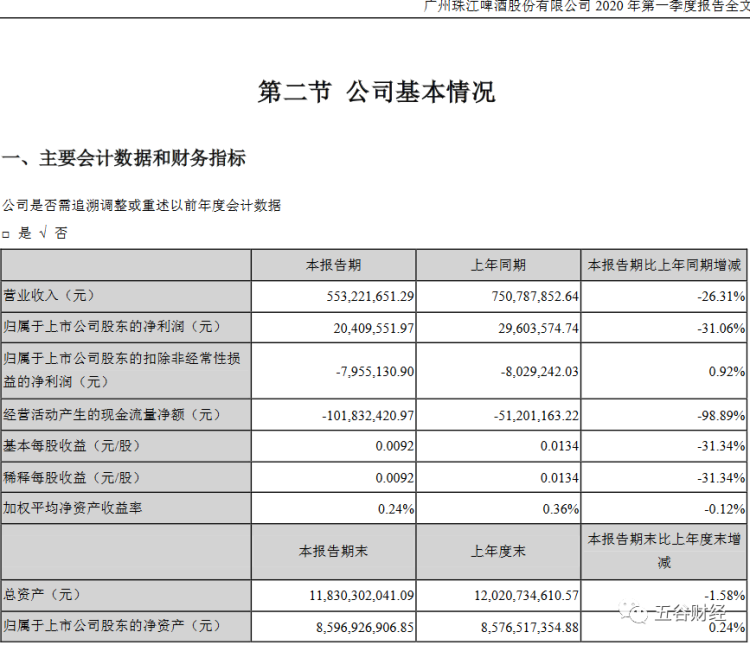This screenshot has width=750, height=645.
Task: Select 0.0092 in 稀释每股收益 row
Action: point(395,478)
